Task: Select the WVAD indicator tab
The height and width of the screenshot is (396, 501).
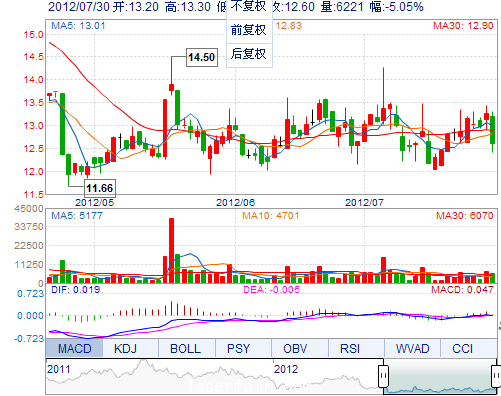Action: (412, 348)
